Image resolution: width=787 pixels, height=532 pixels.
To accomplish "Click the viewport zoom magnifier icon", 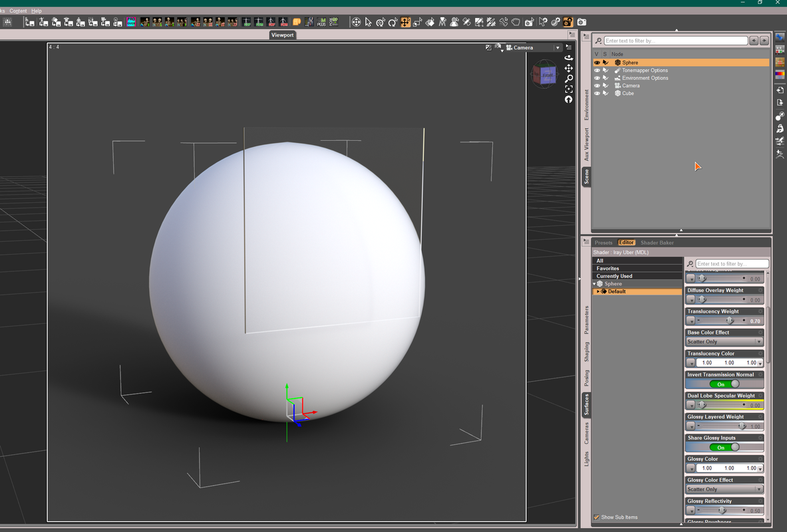I will 569,78.
